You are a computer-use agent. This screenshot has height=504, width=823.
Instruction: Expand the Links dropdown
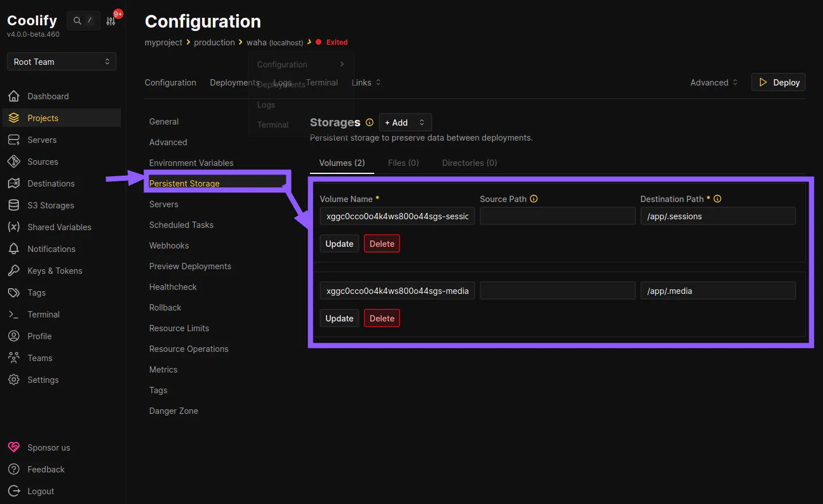366,83
